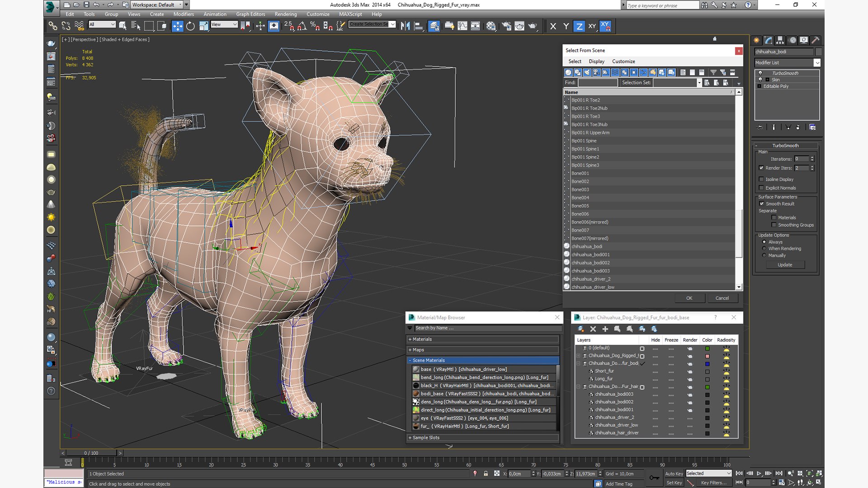This screenshot has width=868, height=488.
Task: Enable Separate by Materials checkbox
Action: point(774,218)
